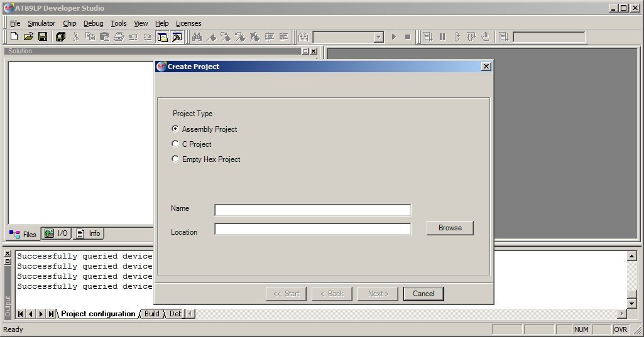Open the Debug menu
This screenshot has width=644, height=337.
[x=93, y=23]
